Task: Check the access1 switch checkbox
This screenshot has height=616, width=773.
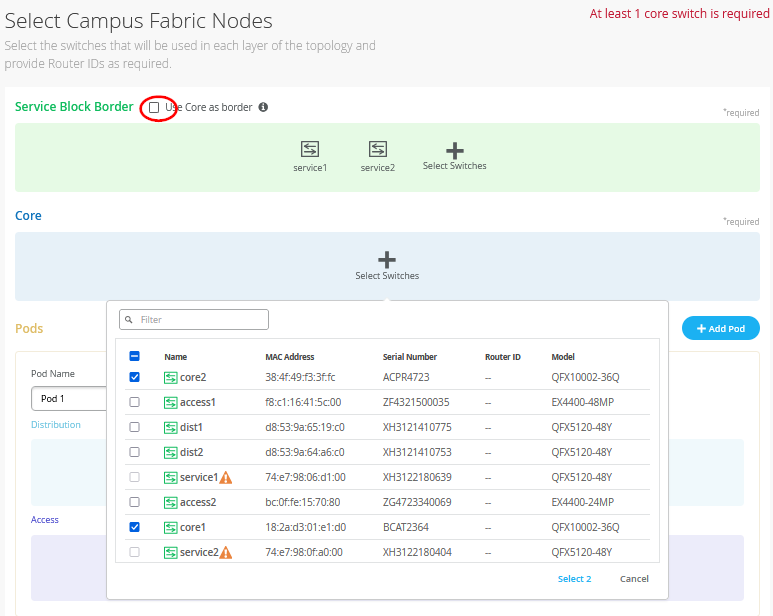Action: pyautogui.click(x=135, y=402)
